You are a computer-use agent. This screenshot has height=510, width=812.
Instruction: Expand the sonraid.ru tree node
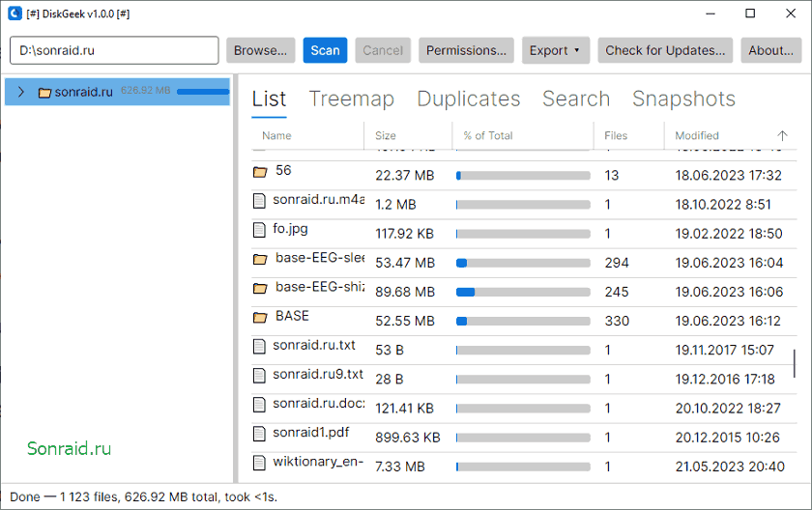point(20,92)
